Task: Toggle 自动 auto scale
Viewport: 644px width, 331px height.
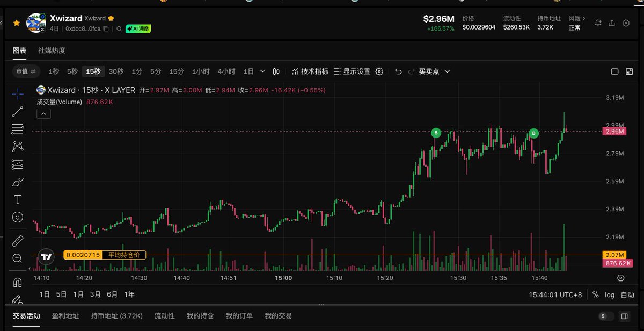Action: 627,294
